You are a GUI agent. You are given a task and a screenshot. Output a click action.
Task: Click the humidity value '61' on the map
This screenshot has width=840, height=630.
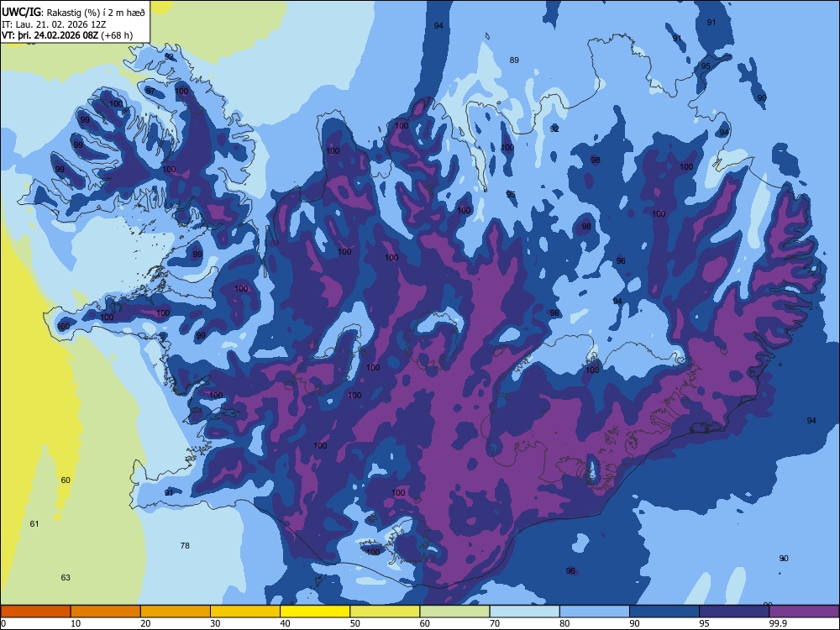[x=34, y=524]
